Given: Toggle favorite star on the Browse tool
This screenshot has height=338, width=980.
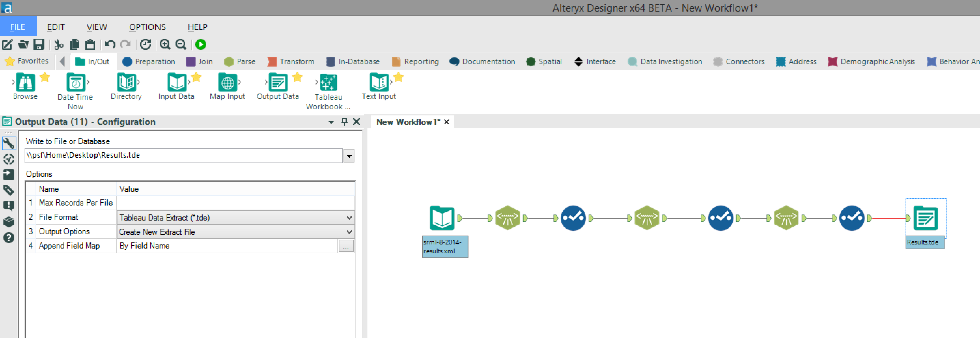Looking at the screenshot, I should pos(44,77).
